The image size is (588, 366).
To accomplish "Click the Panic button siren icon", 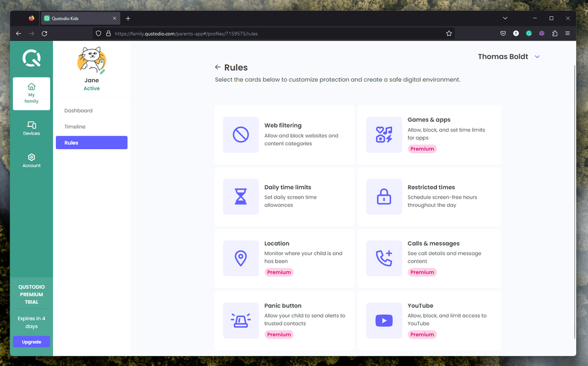I will click(240, 320).
